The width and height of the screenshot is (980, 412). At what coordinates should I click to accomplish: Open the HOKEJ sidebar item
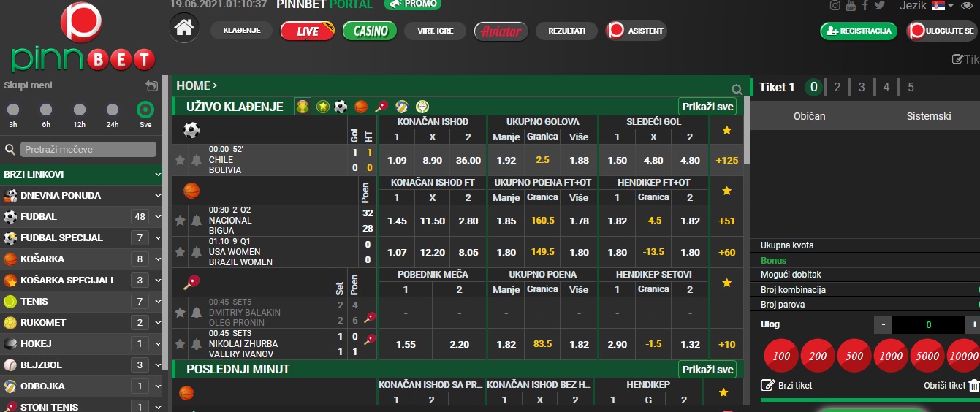pos(83,344)
